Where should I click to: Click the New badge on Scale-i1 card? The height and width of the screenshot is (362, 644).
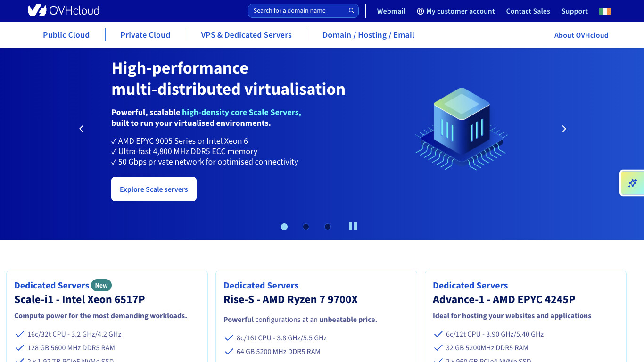(101, 285)
